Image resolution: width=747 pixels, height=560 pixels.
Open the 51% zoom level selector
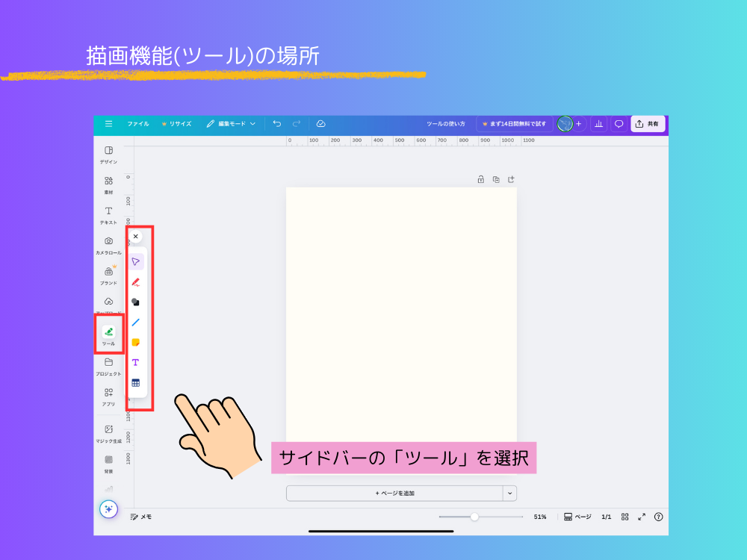coord(539,516)
